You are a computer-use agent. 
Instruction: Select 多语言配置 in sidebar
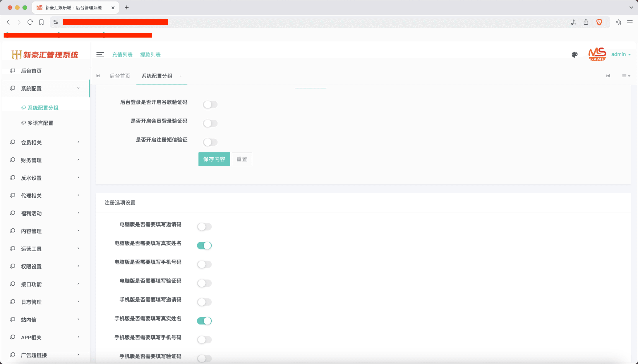click(x=40, y=123)
